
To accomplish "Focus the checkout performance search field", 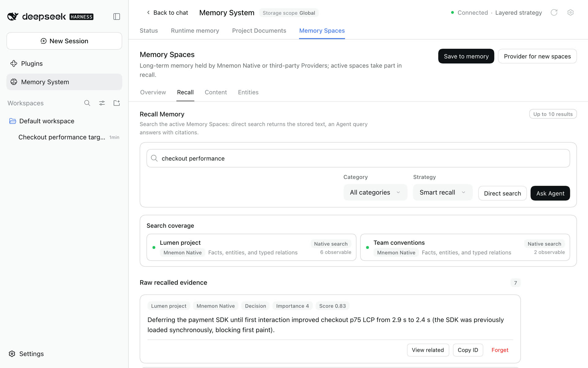I will pos(358,158).
